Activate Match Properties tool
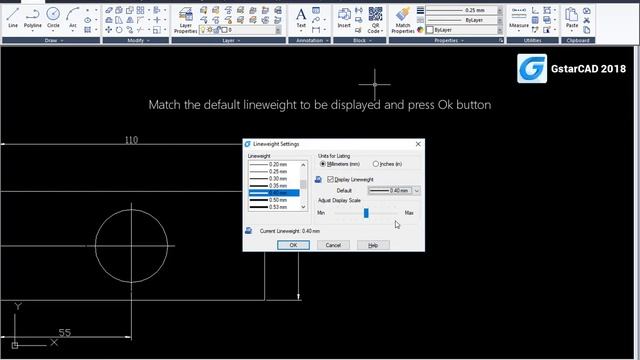 pos(403,20)
